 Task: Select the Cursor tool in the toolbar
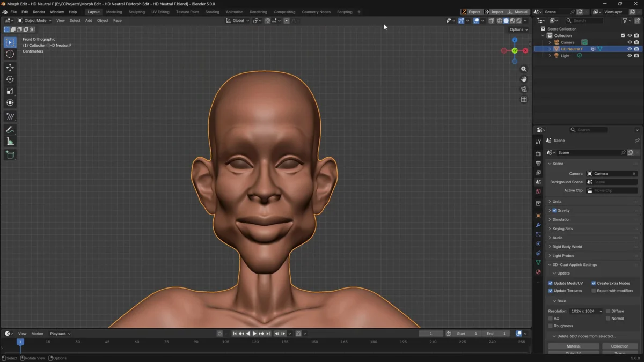10,54
